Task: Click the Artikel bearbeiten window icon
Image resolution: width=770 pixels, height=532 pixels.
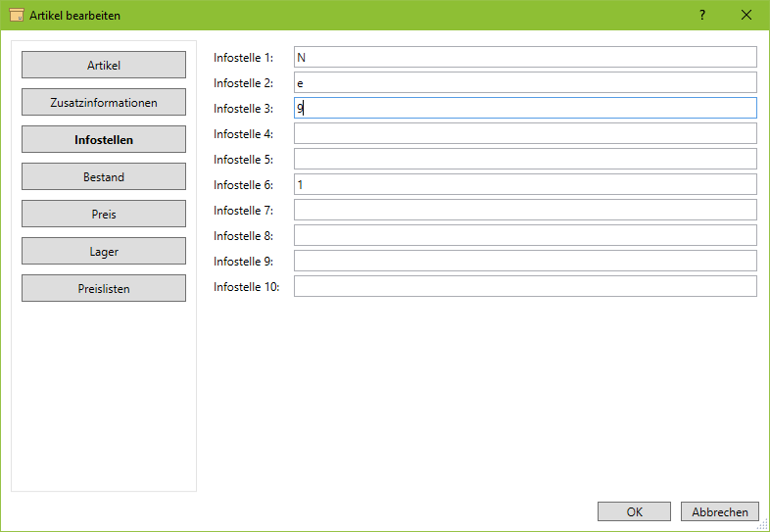Action: [x=16, y=15]
